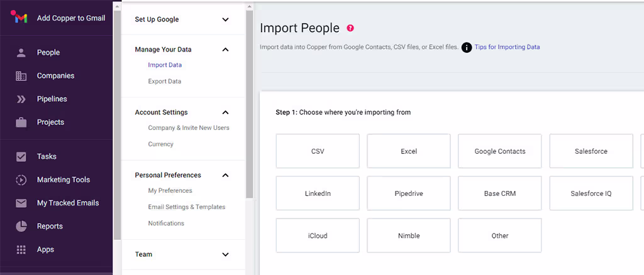Open the Apps grid icon
Viewport: 644px width, 275px height.
click(21, 250)
